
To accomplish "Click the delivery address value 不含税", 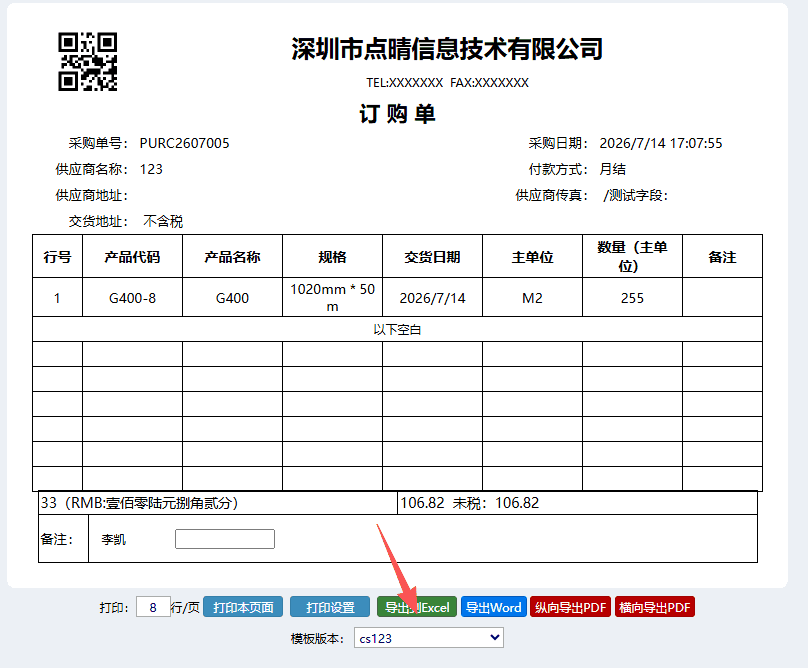I will tap(163, 222).
